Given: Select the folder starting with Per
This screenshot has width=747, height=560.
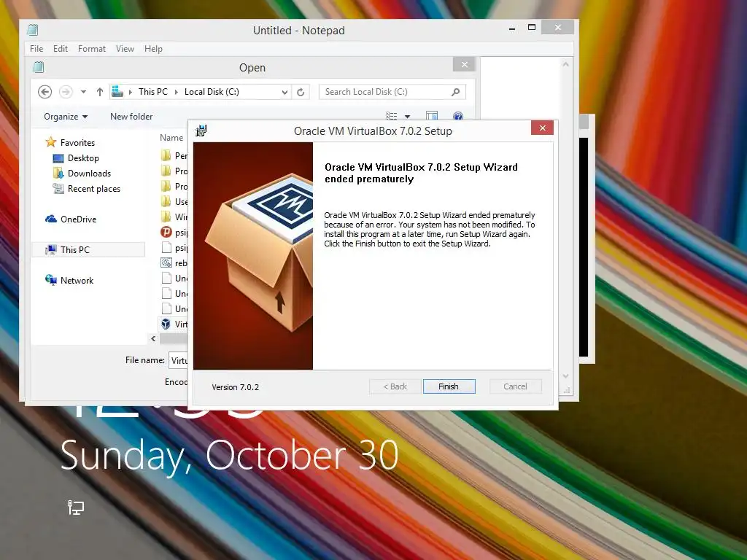Looking at the screenshot, I should coord(174,156).
